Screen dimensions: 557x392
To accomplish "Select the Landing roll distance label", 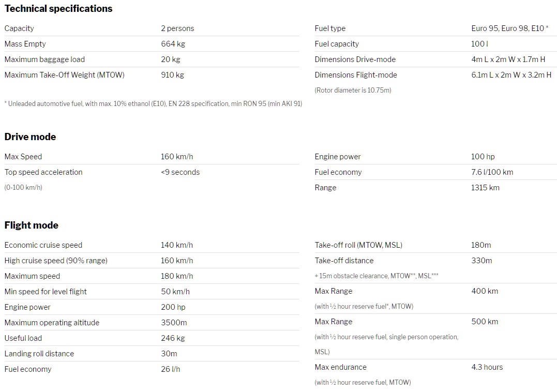I will pyautogui.click(x=39, y=354).
